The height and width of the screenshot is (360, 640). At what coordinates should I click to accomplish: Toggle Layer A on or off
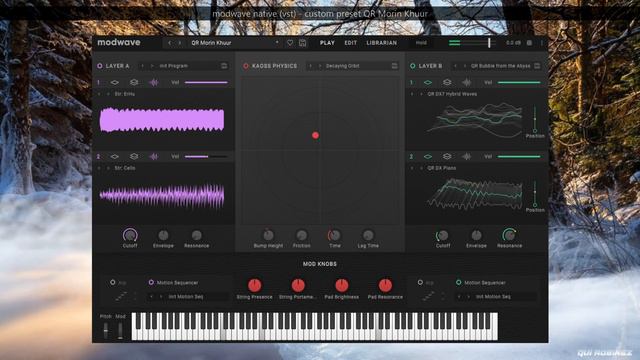click(x=100, y=66)
